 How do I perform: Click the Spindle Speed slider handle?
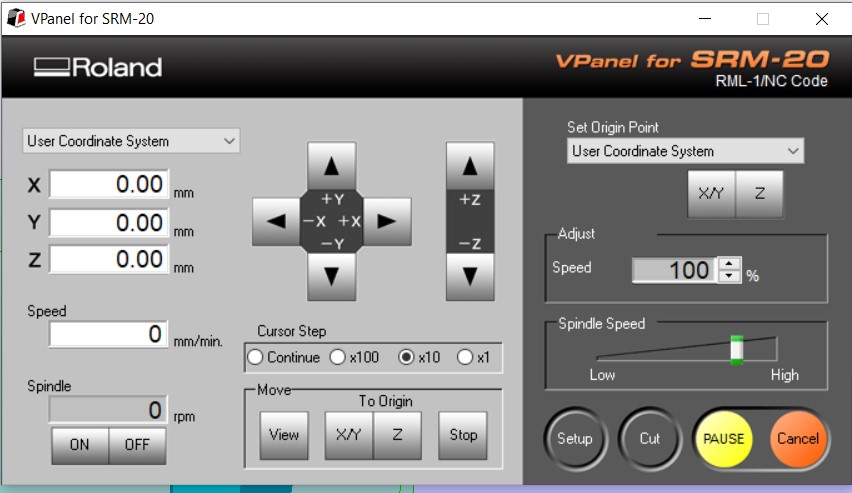pos(736,350)
